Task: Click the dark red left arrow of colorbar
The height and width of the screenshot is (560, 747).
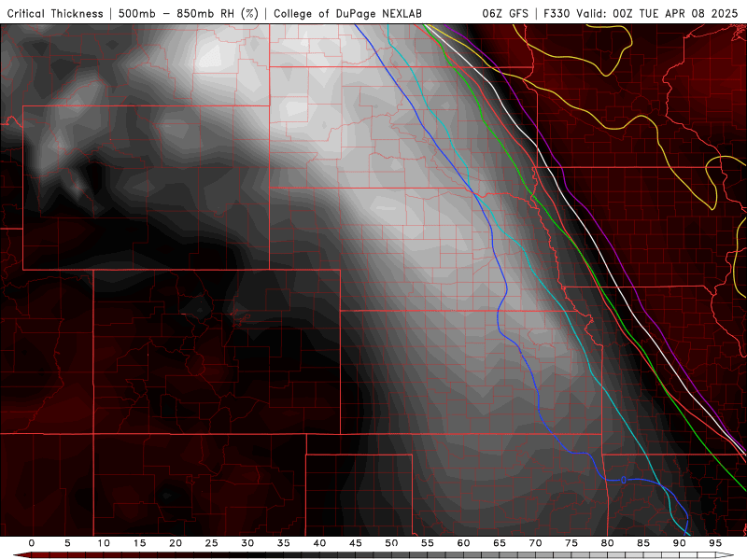Action: click(21, 555)
